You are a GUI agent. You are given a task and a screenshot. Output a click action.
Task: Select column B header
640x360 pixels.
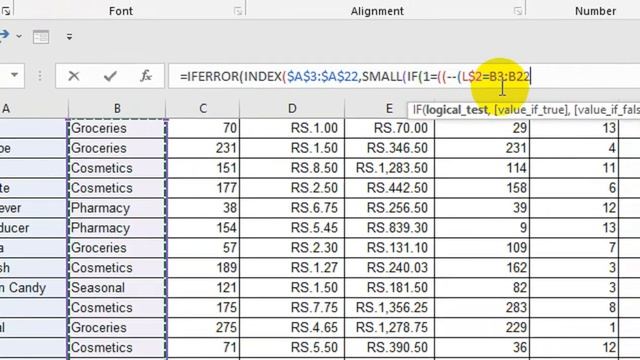tap(117, 109)
